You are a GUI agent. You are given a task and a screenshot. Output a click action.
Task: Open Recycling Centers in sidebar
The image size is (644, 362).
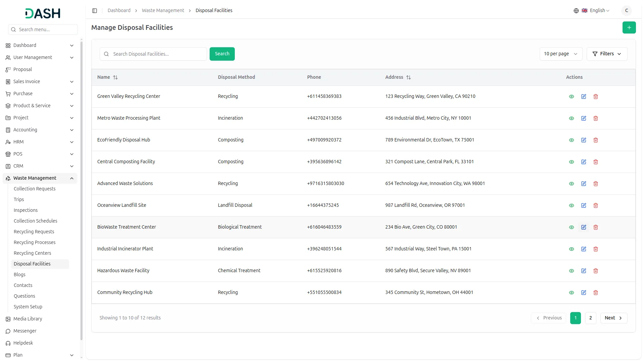click(33, 253)
